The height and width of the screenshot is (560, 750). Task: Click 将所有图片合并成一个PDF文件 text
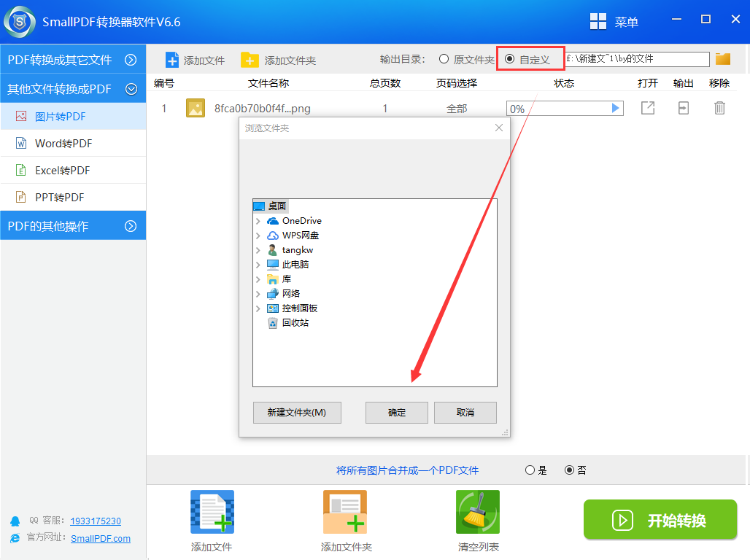coord(407,470)
